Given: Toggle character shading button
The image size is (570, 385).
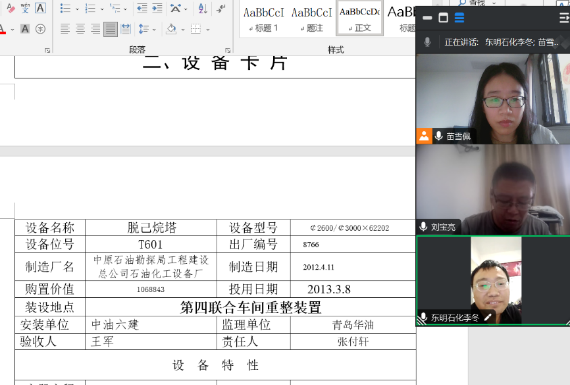Looking at the screenshot, I should click(25, 29).
